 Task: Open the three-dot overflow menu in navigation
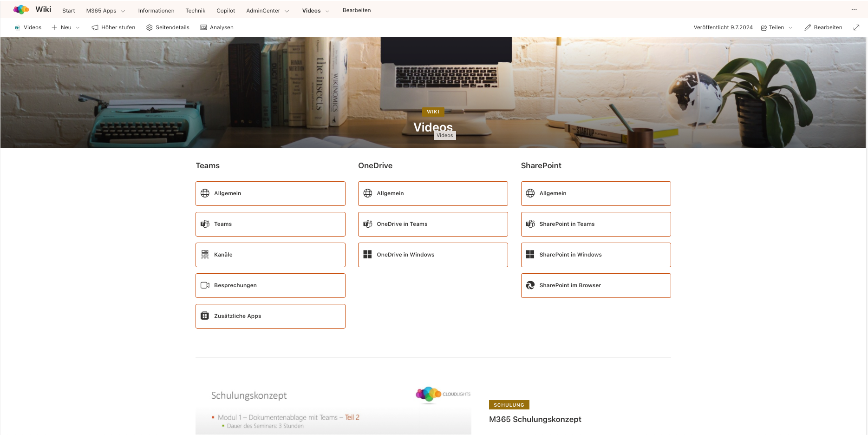854,9
